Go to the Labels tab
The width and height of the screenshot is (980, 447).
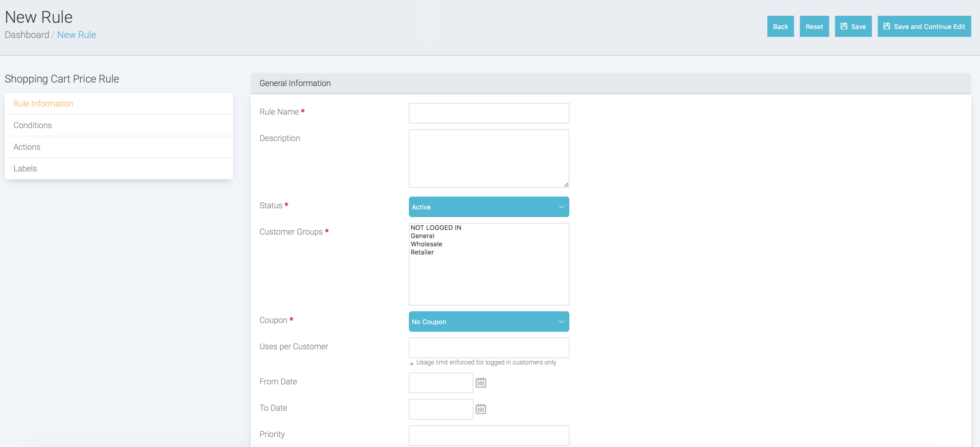point(25,169)
